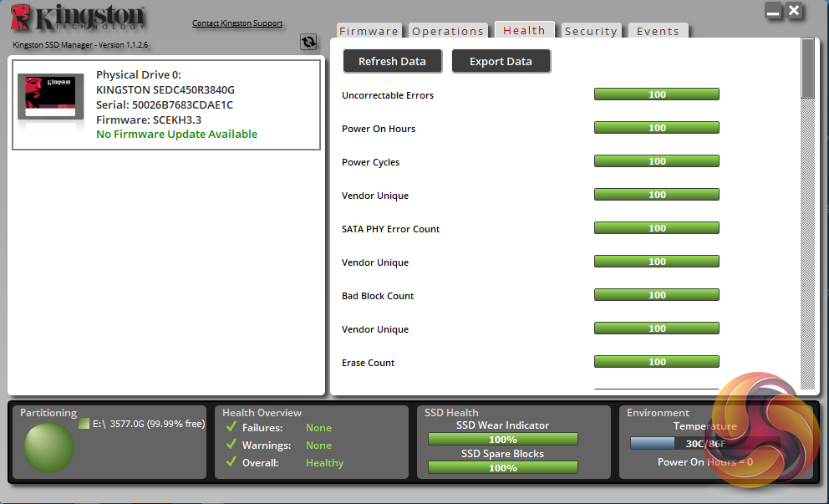The width and height of the screenshot is (829, 504).
Task: Click the Erase Count health bar
Action: click(x=657, y=362)
